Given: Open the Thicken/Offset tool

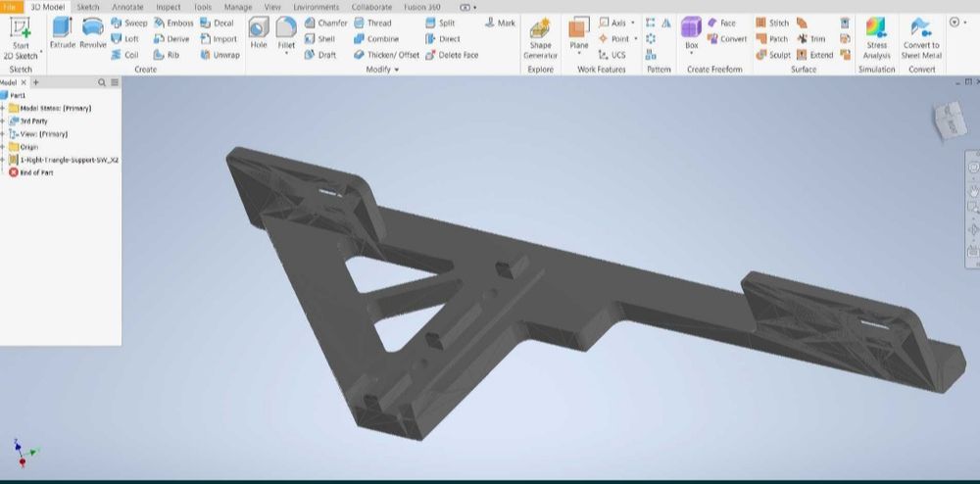Looking at the screenshot, I should pyautogui.click(x=386, y=55).
